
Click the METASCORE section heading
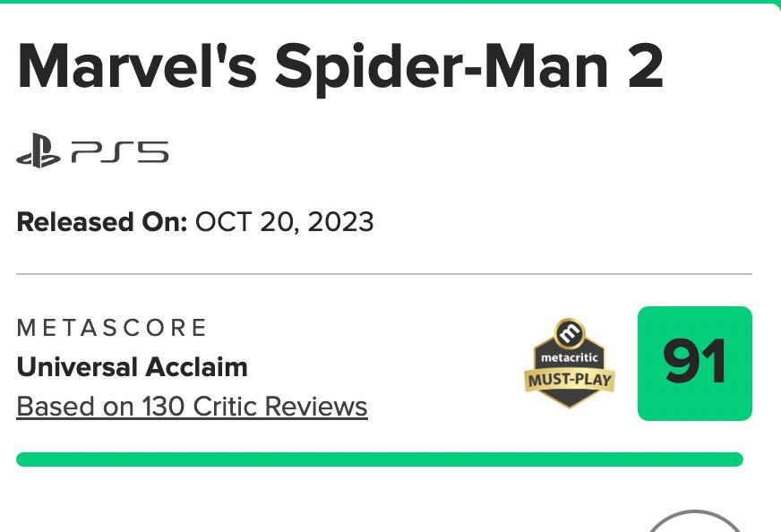click(x=111, y=328)
